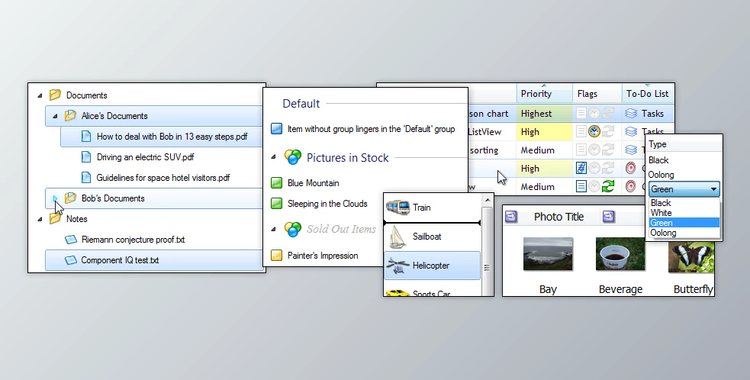Click the Bob's Documents folder icon

click(x=70, y=198)
